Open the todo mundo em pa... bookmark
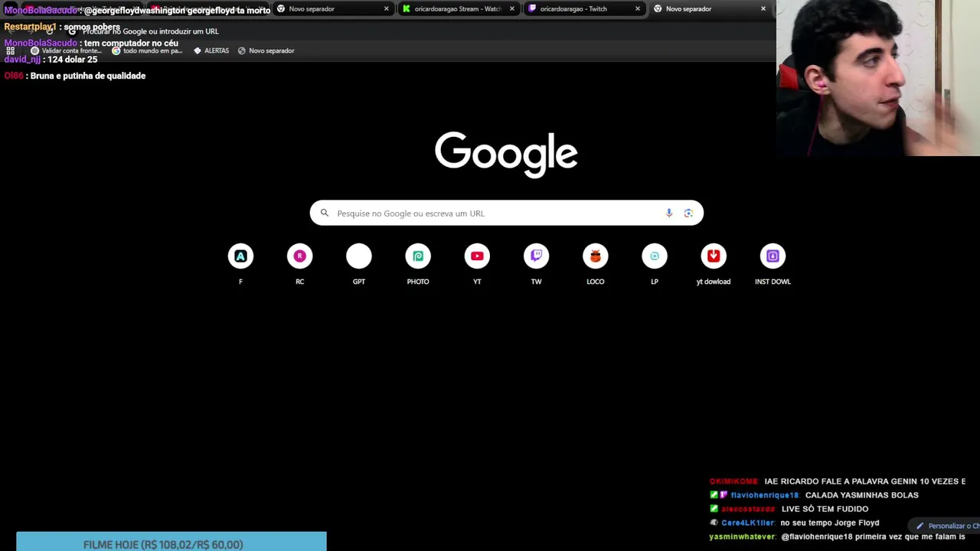This screenshot has width=980, height=551. point(147,51)
